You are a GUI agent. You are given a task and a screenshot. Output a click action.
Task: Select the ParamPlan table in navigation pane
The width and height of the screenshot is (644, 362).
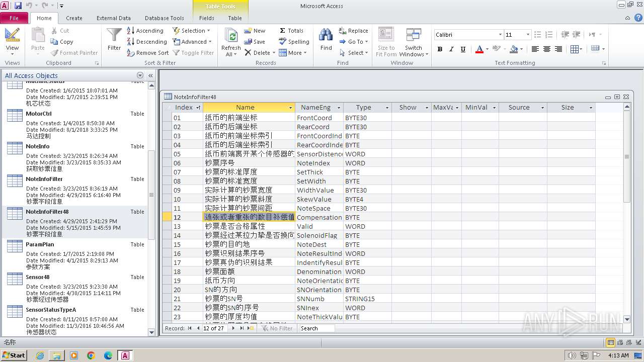75,255
